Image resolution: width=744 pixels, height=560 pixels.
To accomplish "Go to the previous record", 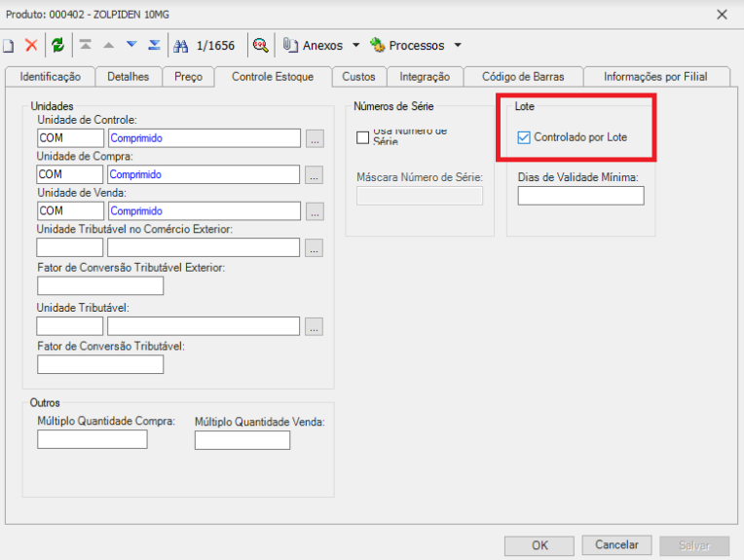I will pos(109,46).
